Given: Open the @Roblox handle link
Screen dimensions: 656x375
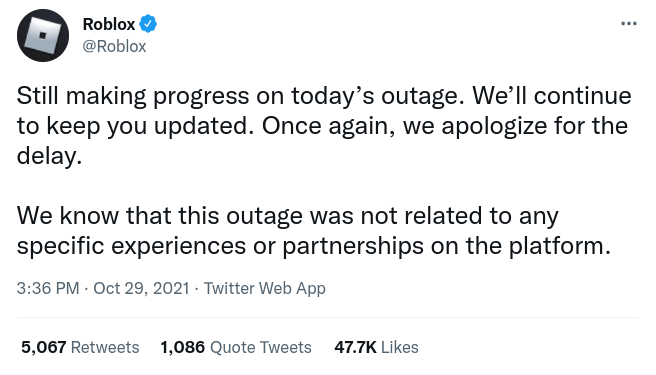Looking at the screenshot, I should 115,46.
